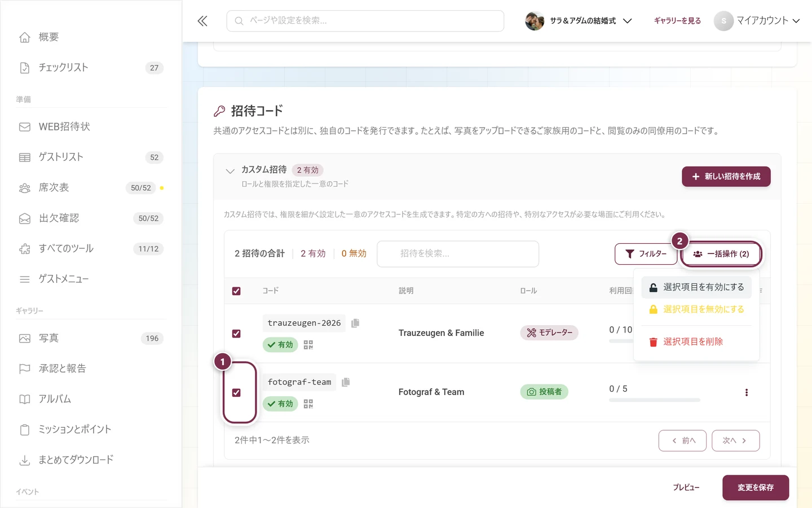Go to the 次へ page
The height and width of the screenshot is (508, 812).
735,441
